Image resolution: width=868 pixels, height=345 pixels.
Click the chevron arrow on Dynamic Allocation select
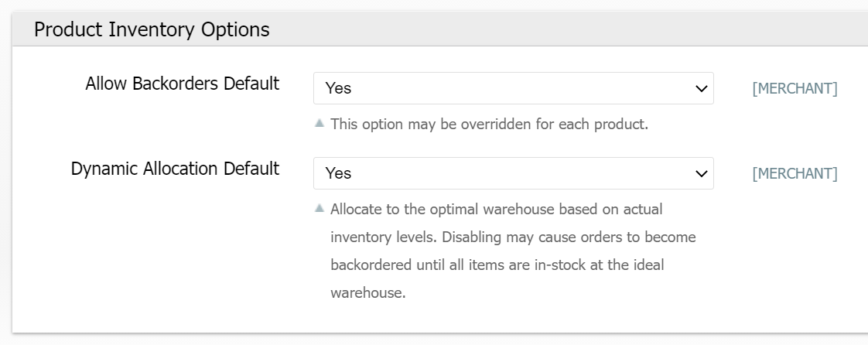[x=702, y=174]
